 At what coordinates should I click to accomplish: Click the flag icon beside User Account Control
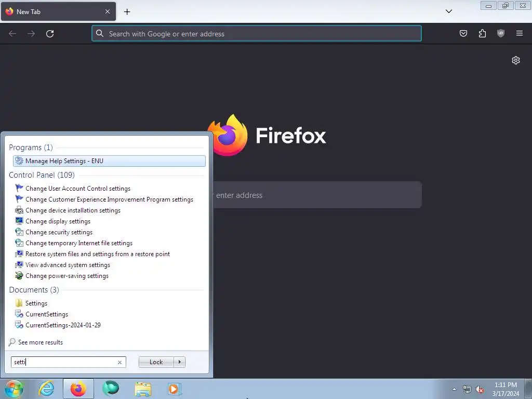19,188
